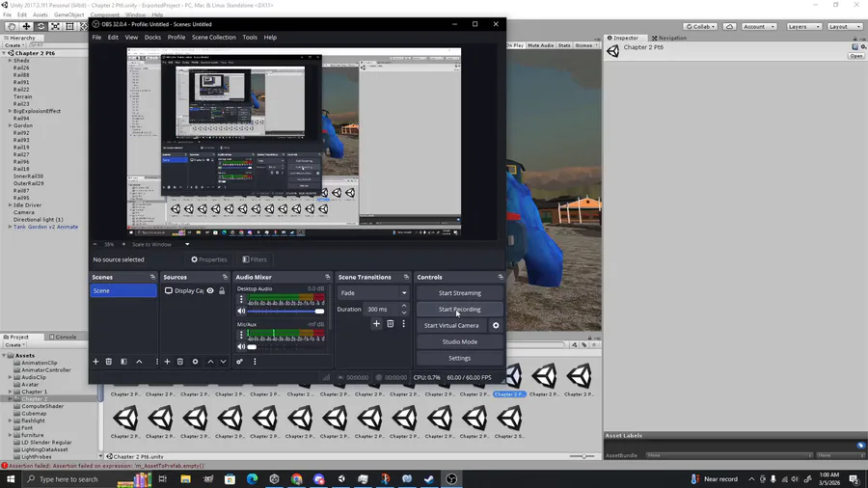Select Unity Hand tool in toolbar

tap(12, 26)
